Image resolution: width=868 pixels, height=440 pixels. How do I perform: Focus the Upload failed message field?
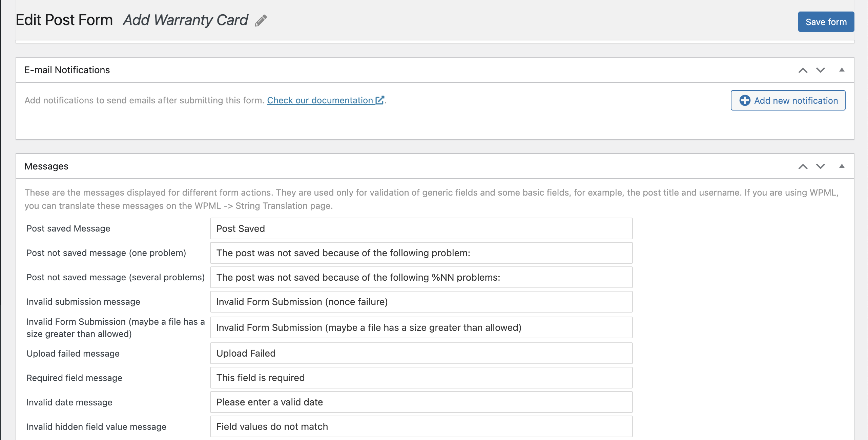pyautogui.click(x=421, y=353)
